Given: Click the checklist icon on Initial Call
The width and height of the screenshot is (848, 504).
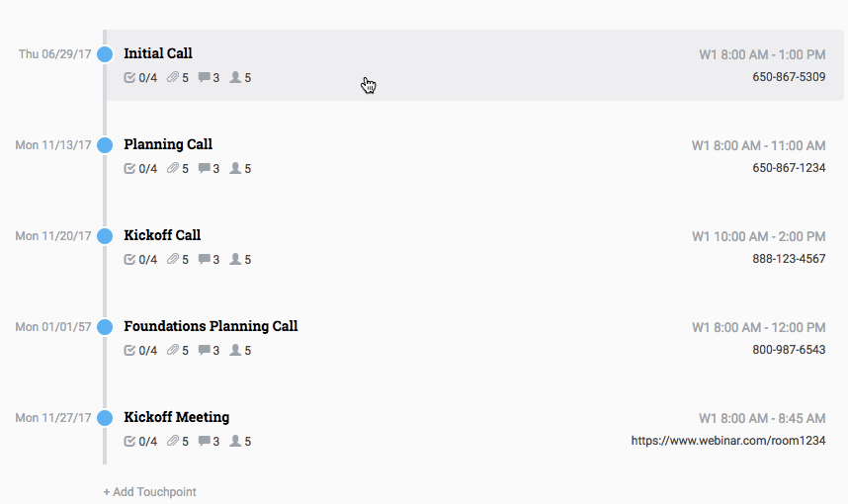Looking at the screenshot, I should 129,78.
